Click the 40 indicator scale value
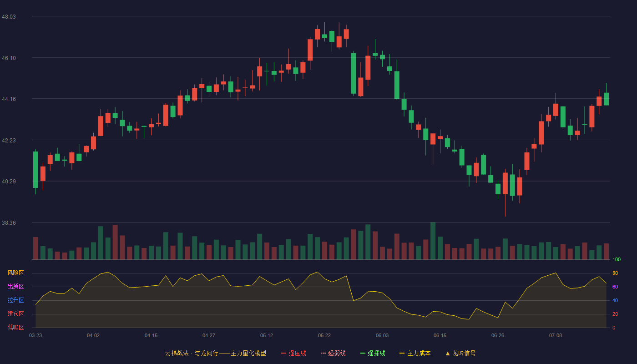The width and height of the screenshot is (637, 364). point(615,300)
